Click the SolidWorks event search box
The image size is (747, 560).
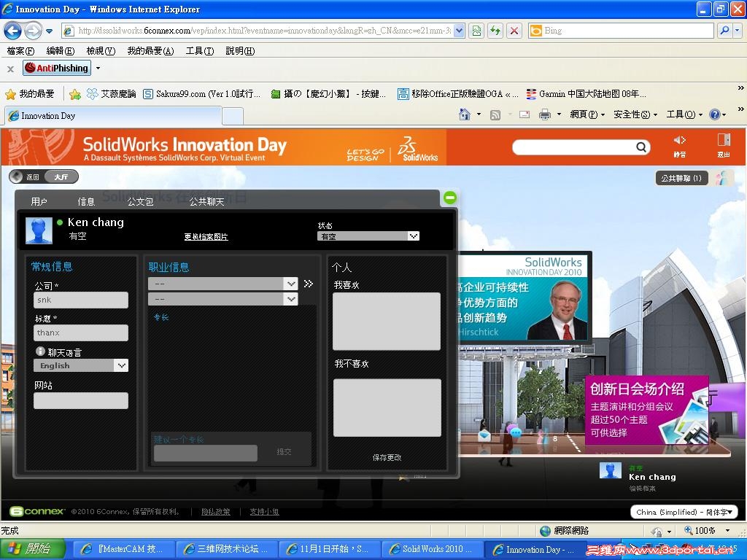[574, 147]
